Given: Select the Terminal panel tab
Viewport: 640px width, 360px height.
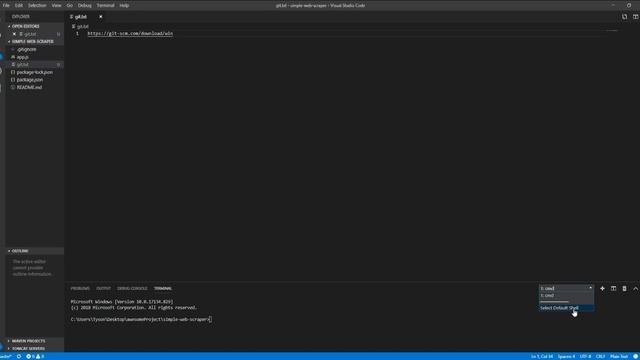Looking at the screenshot, I should [x=163, y=289].
